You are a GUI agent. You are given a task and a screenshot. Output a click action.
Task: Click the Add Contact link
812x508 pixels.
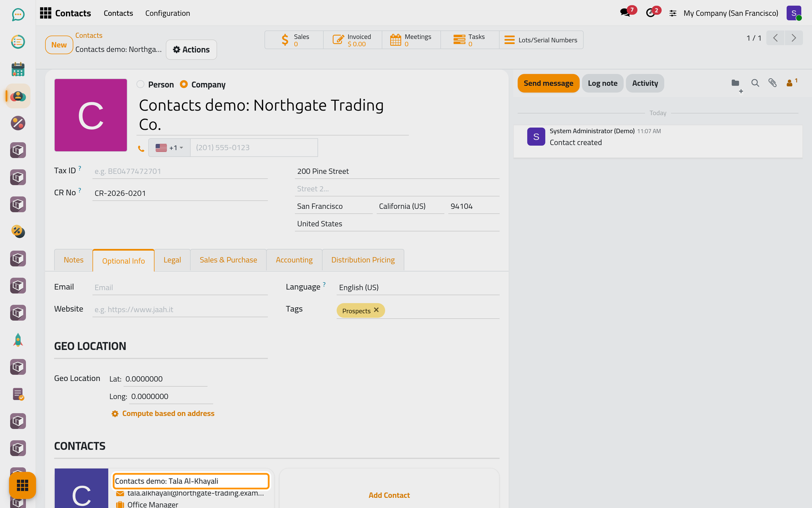[389, 495]
